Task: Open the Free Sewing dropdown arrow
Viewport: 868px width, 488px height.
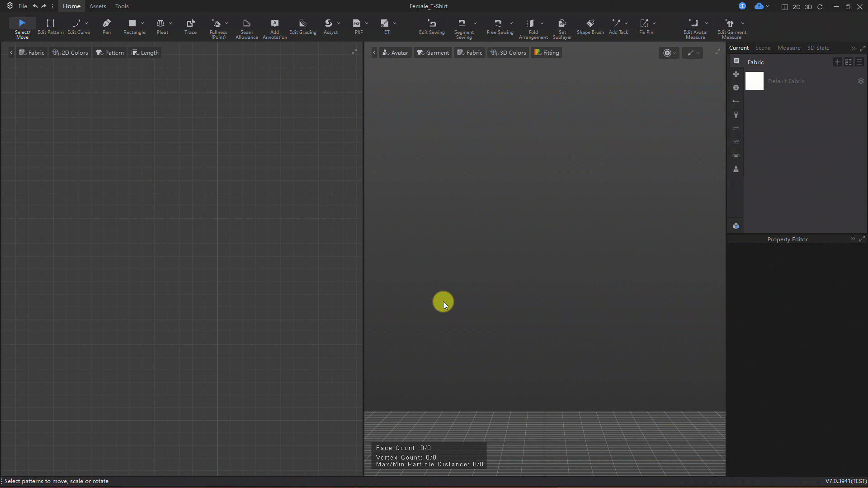Action: point(511,23)
